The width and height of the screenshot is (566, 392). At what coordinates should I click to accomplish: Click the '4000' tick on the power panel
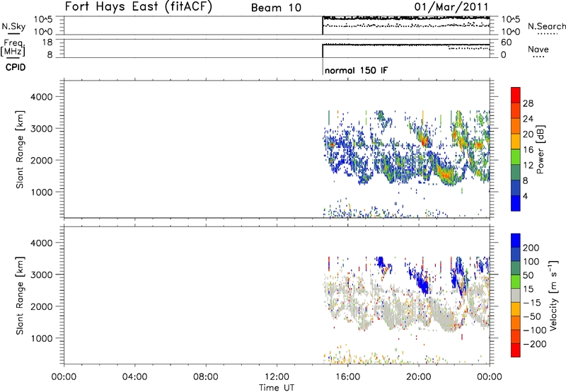point(42,97)
